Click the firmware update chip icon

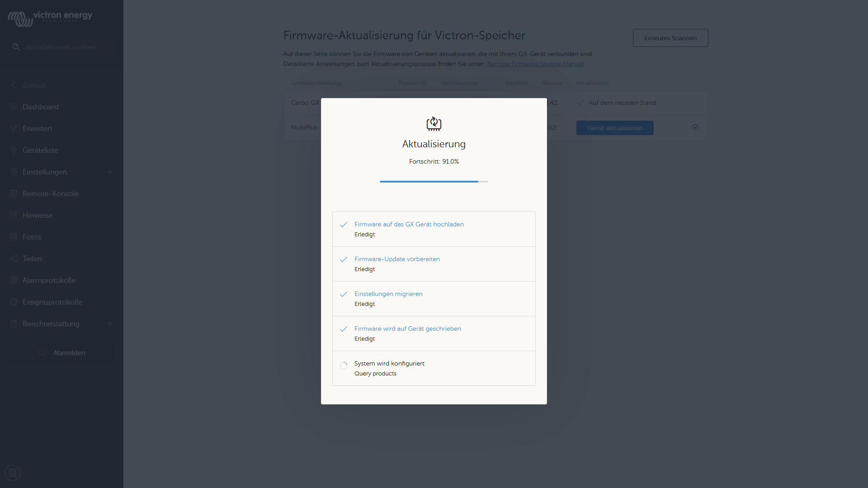(434, 124)
